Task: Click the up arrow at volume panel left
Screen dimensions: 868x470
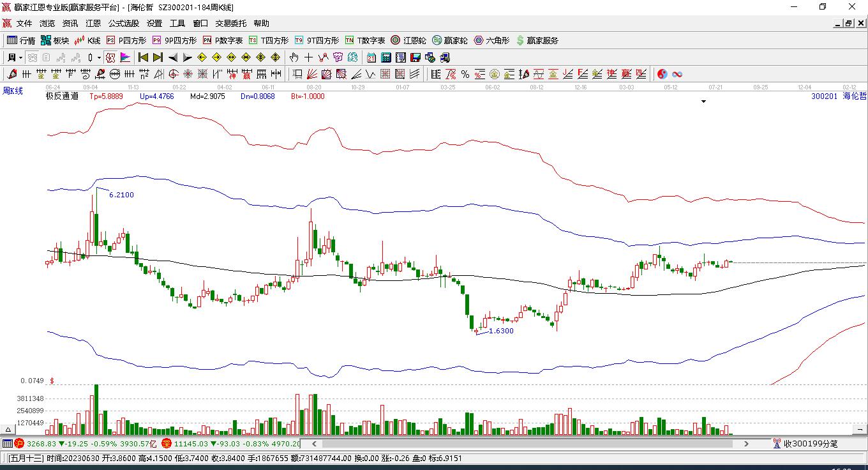Action: click(9, 430)
